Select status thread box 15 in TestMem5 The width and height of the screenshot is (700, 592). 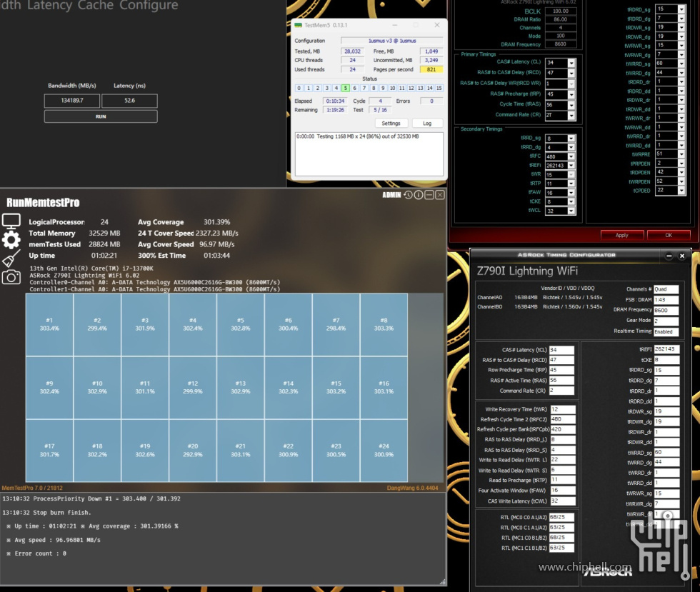[439, 88]
